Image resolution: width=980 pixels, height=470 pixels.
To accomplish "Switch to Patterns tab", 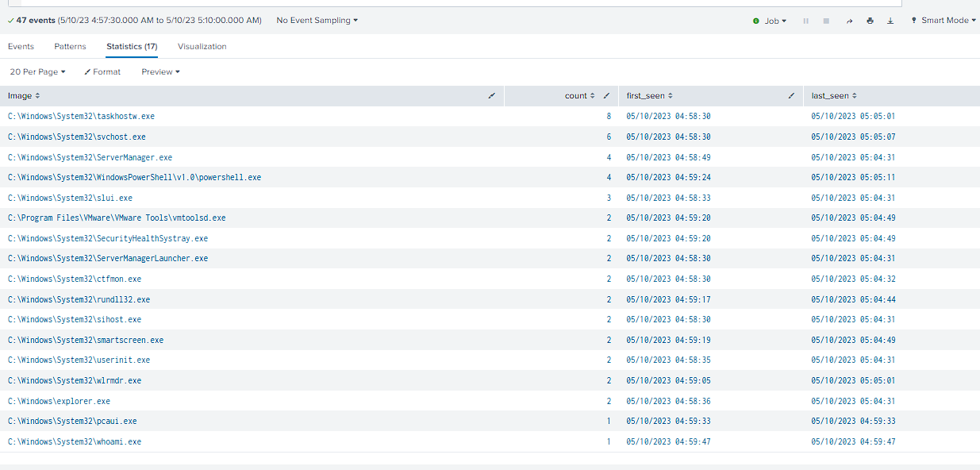I will pos(70,47).
